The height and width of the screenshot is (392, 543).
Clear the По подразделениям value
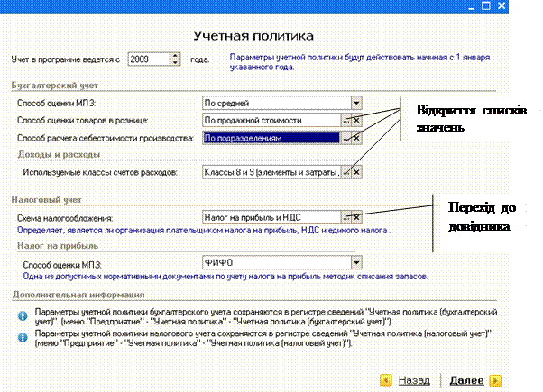356,138
